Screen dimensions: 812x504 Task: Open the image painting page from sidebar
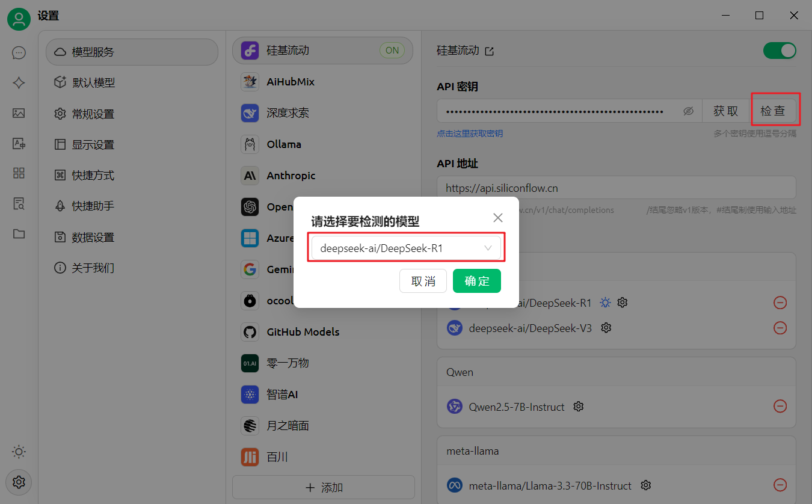click(19, 113)
